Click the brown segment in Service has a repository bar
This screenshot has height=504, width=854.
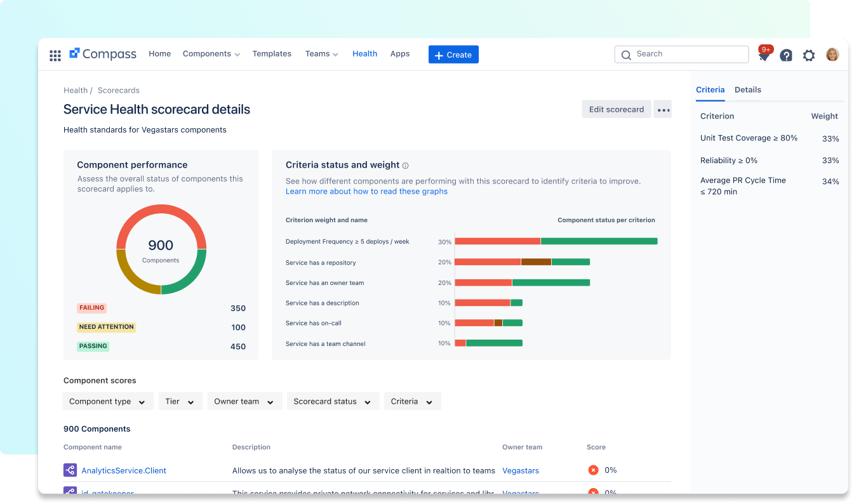pos(536,262)
